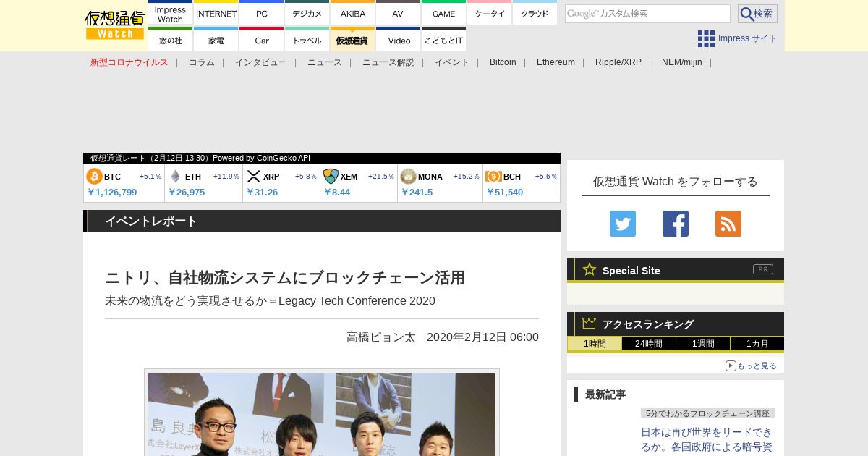
Task: Open the 新型コロナウイルス link
Action: [129, 62]
